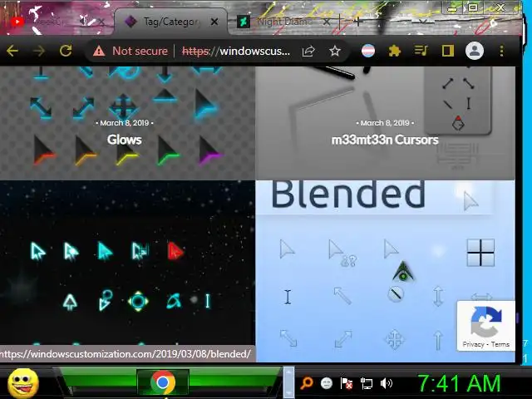The width and height of the screenshot is (532, 399).
Task: Open the m33mt33n Cursors link
Action: coord(385,140)
